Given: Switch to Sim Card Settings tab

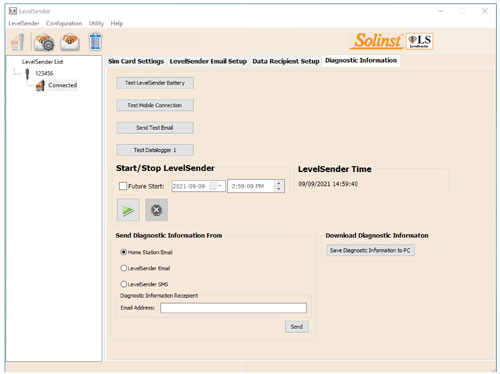Looking at the screenshot, I should point(136,61).
